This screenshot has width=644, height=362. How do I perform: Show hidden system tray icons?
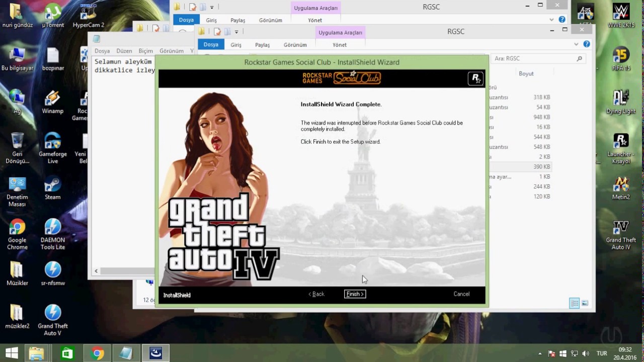[x=540, y=353]
